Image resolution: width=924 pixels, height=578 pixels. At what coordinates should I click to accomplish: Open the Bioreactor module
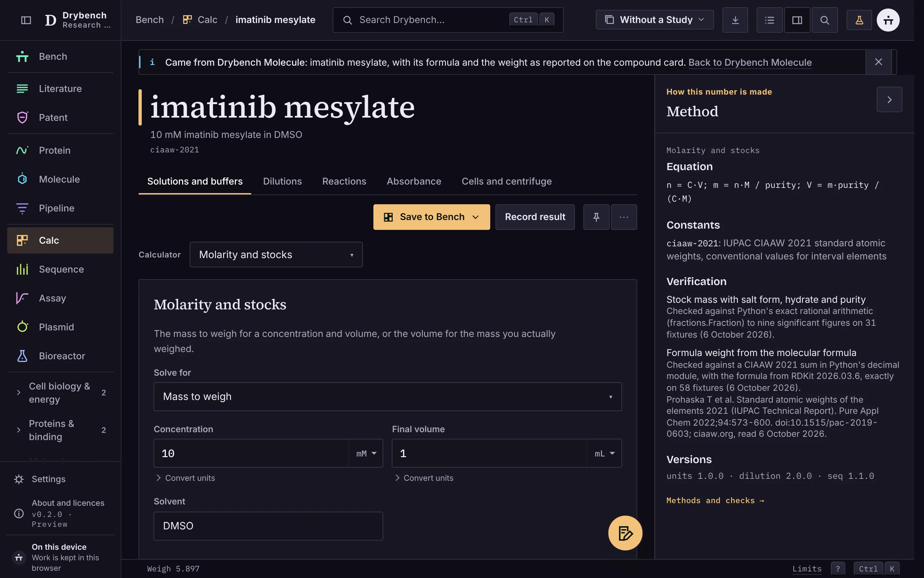pyautogui.click(x=60, y=356)
